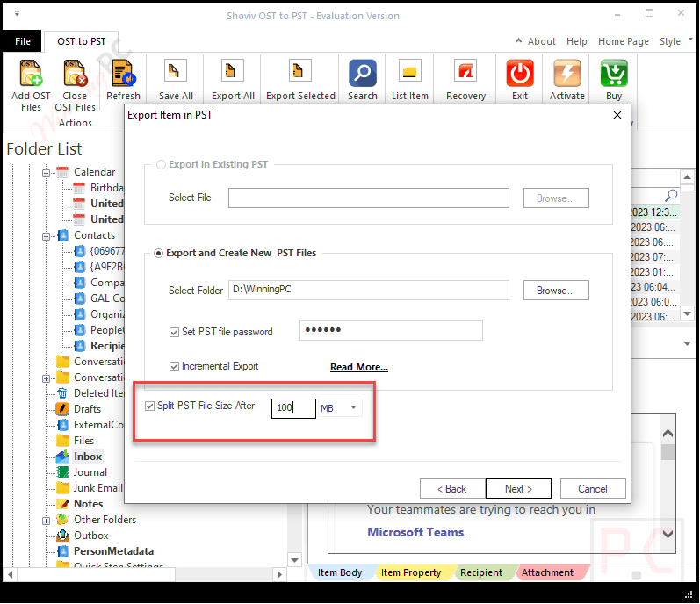The image size is (700, 604).
Task: Toggle the Split PST File Size After checkbox
Action: (149, 406)
